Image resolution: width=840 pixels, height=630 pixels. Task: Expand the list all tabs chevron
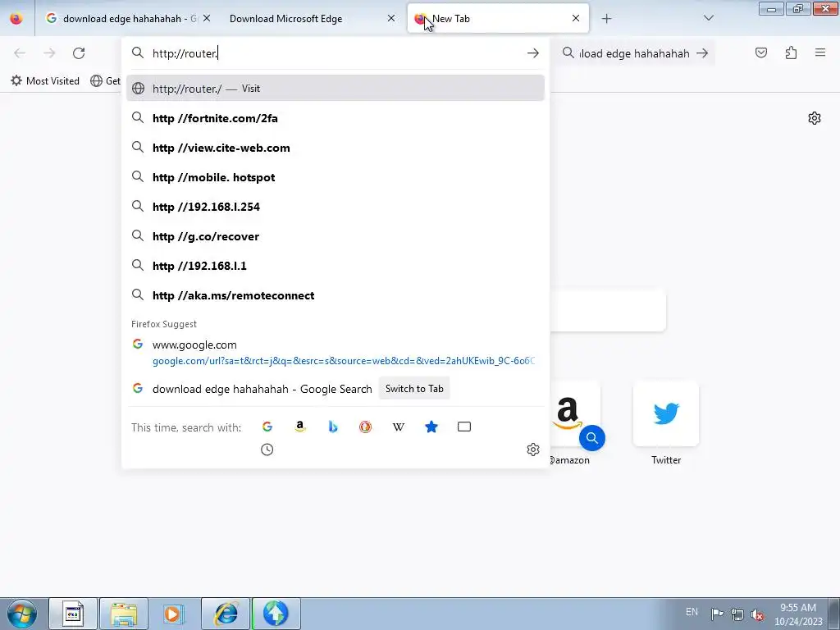[708, 18]
